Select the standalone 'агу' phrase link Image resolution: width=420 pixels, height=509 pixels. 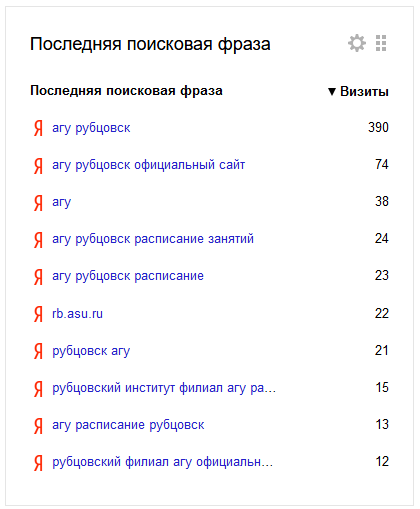(x=61, y=203)
